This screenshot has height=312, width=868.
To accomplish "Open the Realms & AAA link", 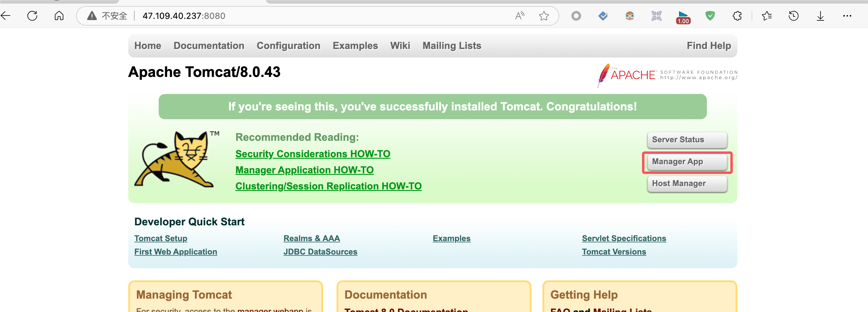I will click(x=311, y=238).
